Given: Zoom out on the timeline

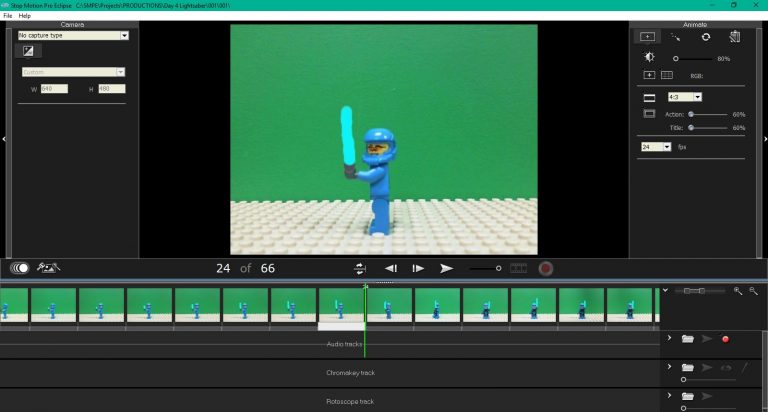Looking at the screenshot, I should 753,291.
